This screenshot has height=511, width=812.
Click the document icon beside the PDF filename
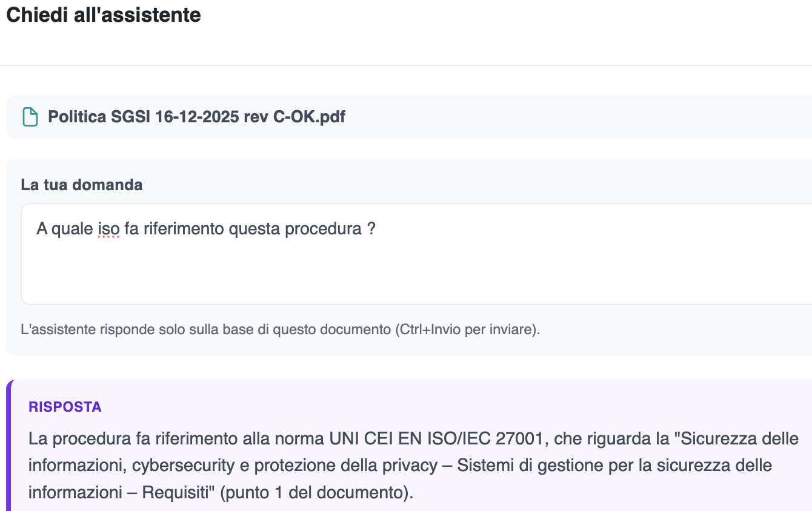30,117
